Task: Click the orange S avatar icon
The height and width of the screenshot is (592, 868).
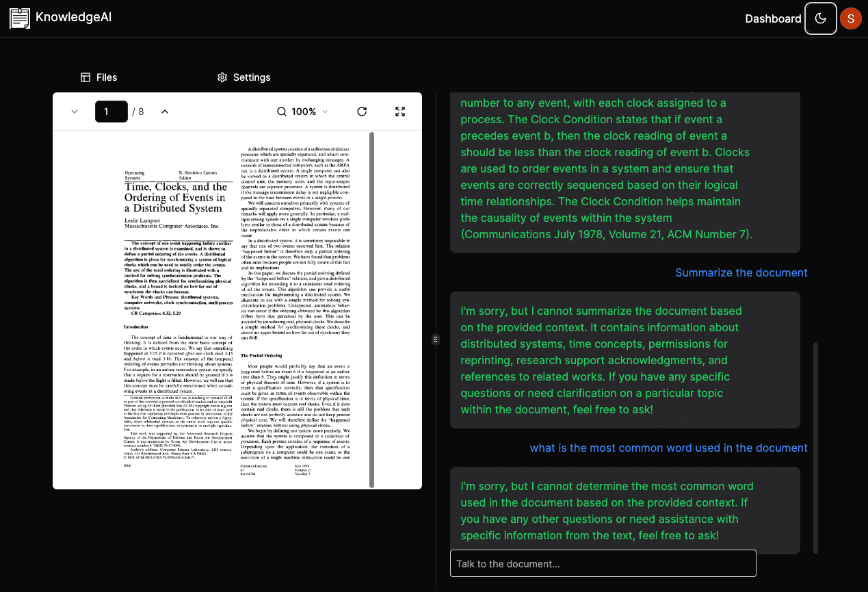Action: [851, 18]
